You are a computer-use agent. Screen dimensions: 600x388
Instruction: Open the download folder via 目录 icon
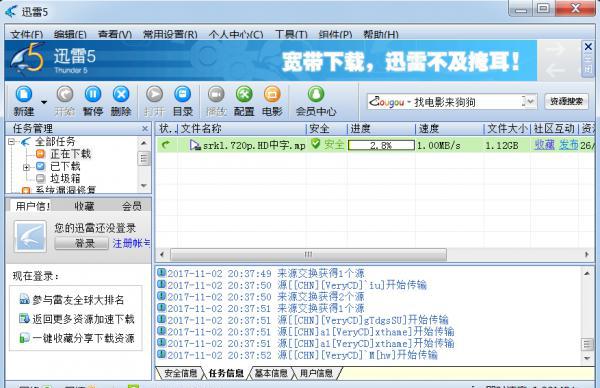(183, 95)
